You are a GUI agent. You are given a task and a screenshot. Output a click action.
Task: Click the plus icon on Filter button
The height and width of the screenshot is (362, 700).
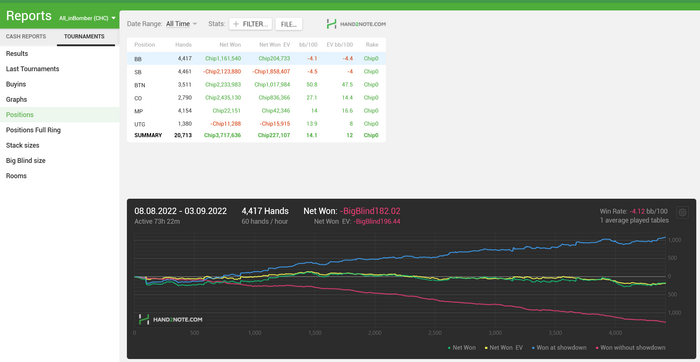click(236, 24)
